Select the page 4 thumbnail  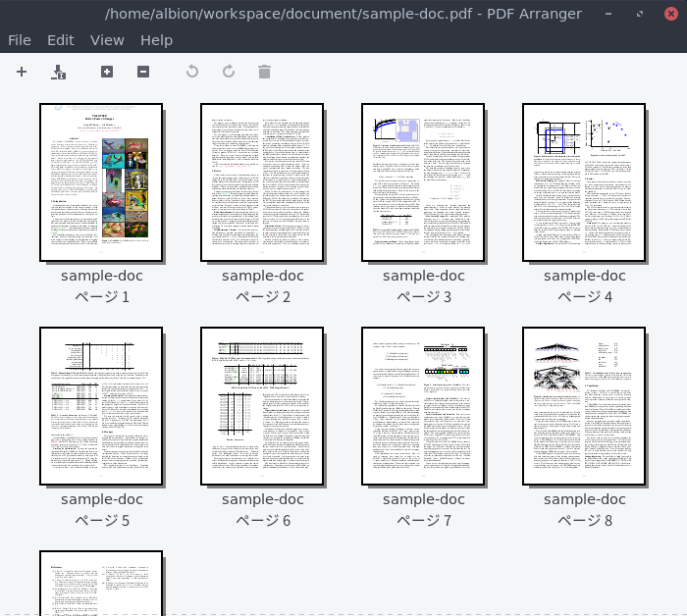tap(583, 182)
